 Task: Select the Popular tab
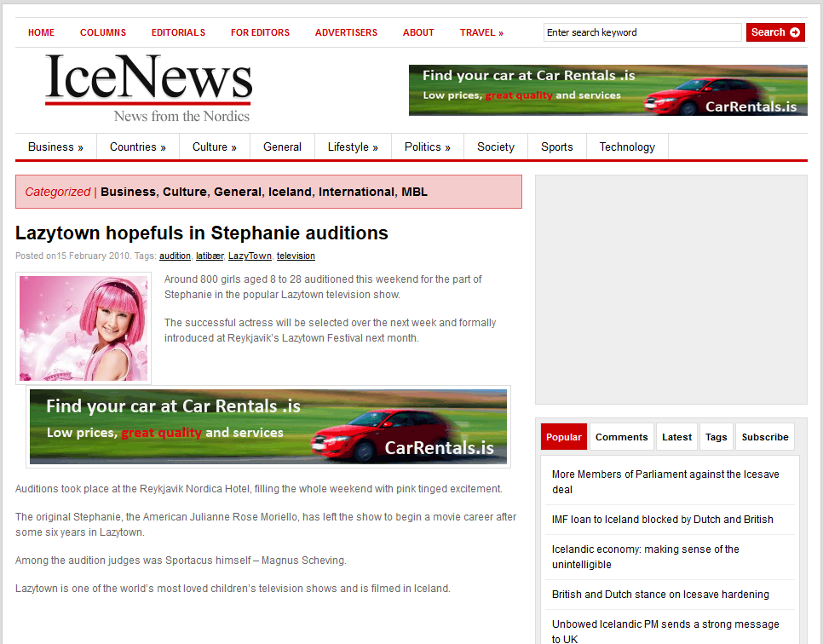[x=564, y=437]
